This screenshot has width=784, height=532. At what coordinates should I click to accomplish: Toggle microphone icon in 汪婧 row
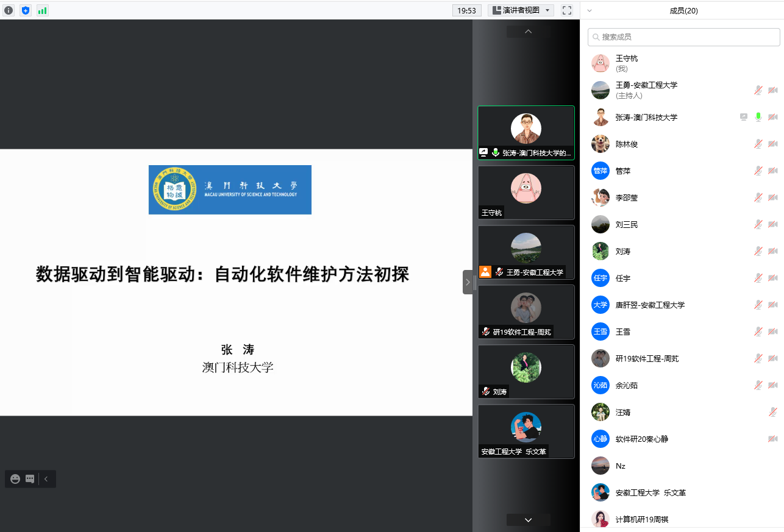[x=772, y=412]
